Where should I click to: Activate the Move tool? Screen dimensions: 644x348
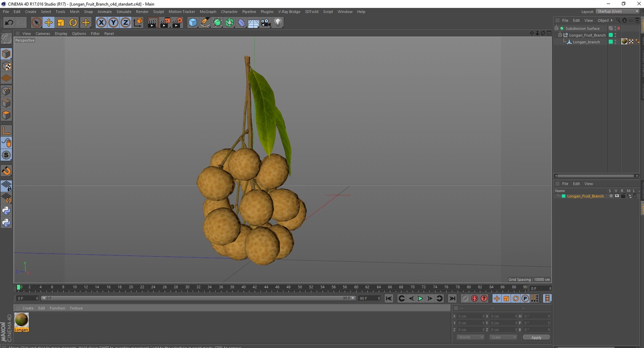(x=49, y=23)
